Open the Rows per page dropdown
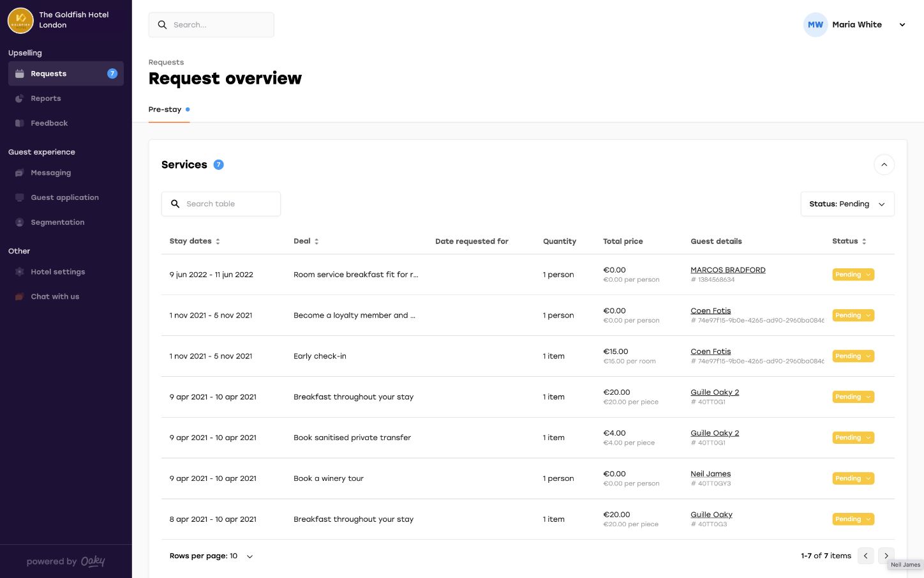This screenshot has height=578, width=924. pos(250,556)
